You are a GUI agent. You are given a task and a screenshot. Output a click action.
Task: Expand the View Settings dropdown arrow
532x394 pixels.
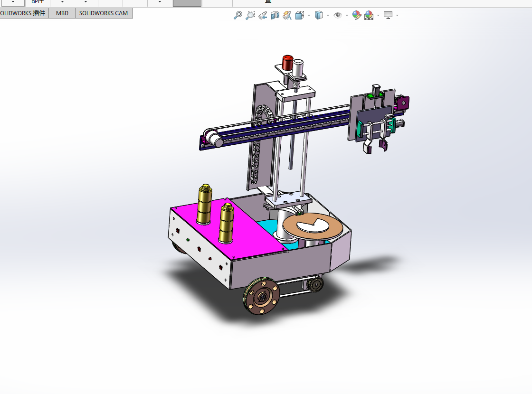tap(397, 15)
